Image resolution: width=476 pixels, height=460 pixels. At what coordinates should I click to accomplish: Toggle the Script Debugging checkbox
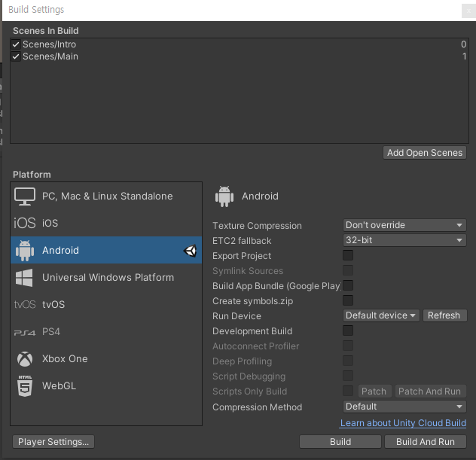pos(348,376)
